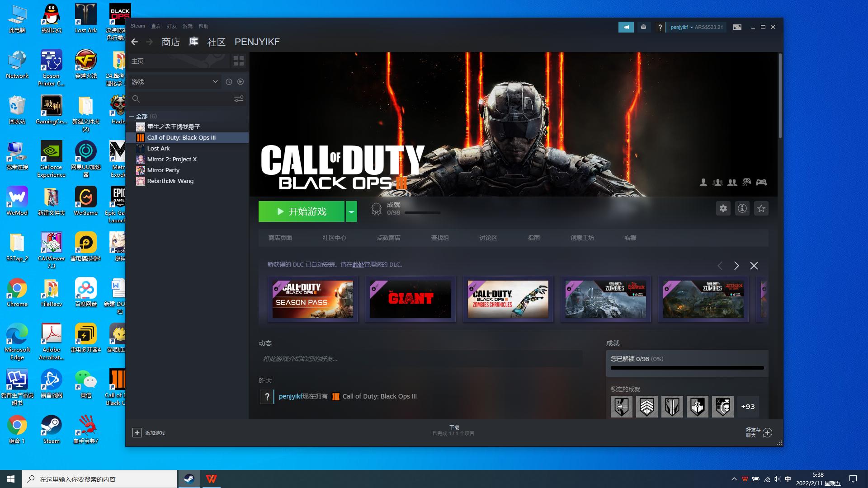Click 开始游戏 play button
Viewport: 868px width, 488px height.
[302, 211]
